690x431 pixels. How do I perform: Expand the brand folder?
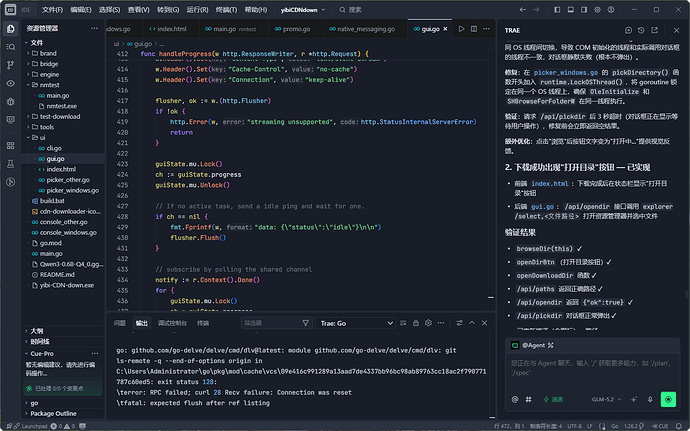coord(63,53)
